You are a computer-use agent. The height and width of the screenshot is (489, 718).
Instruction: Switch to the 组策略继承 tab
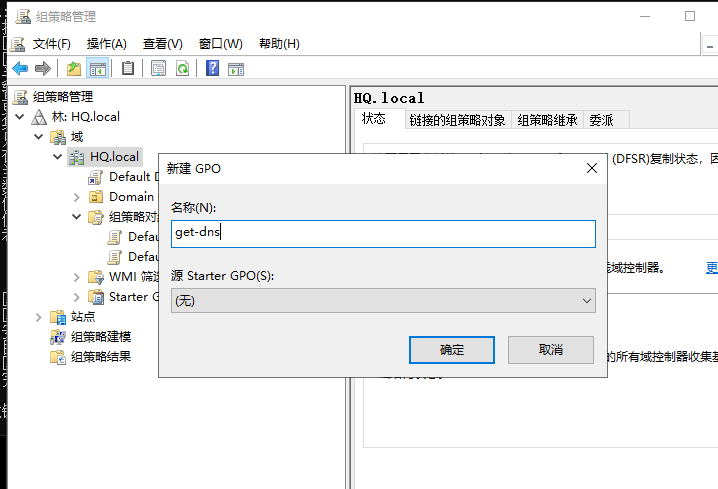point(547,120)
